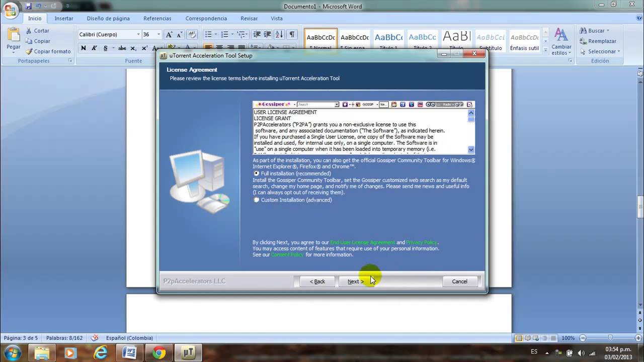This screenshot has height=362, width=644.
Task: Switch to the Diseño de página tab
Action: [x=108, y=18]
